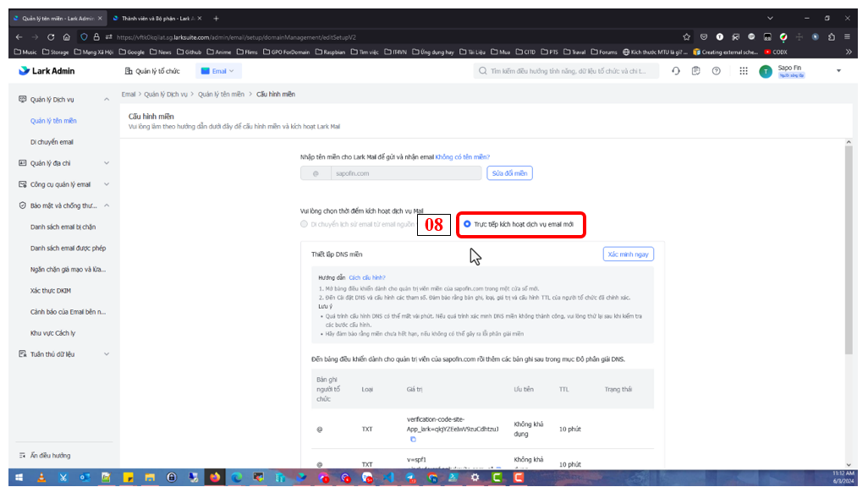Screen dimensions: 868x498
Task: Open 'Xác thực DKIM' sidebar item
Action: (51, 291)
